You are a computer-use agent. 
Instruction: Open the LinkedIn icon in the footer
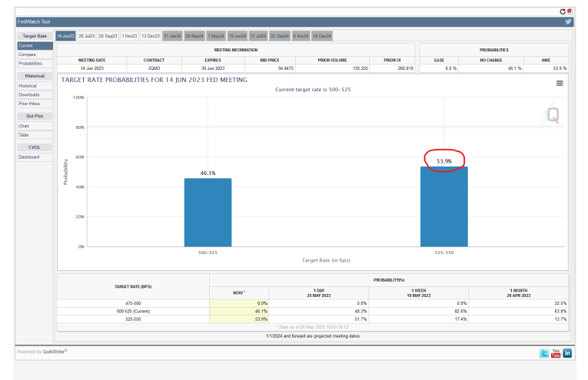tap(567, 352)
